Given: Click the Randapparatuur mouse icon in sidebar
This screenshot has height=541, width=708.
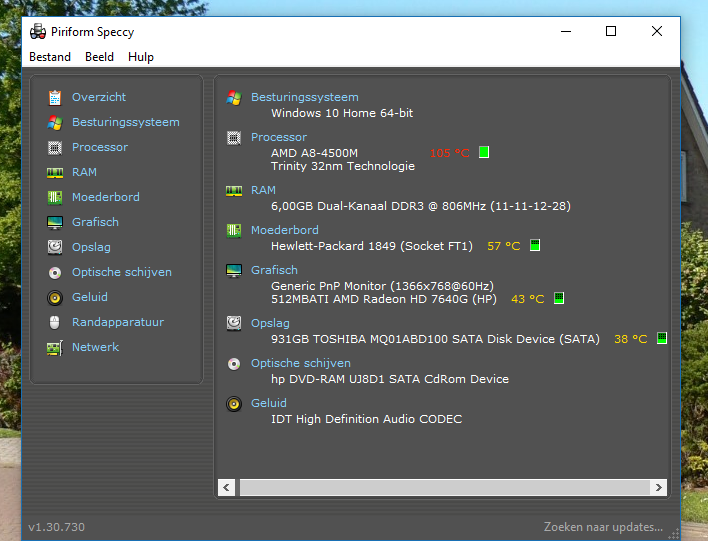Looking at the screenshot, I should (55, 322).
